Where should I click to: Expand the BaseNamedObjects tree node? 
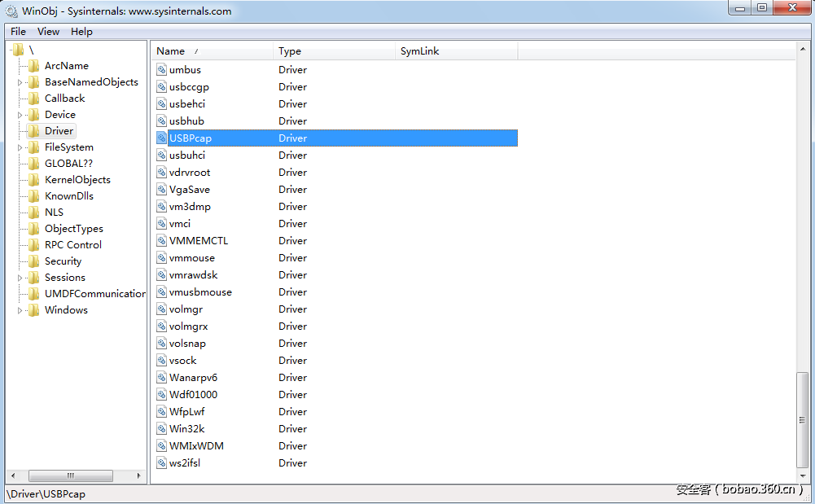[20, 82]
